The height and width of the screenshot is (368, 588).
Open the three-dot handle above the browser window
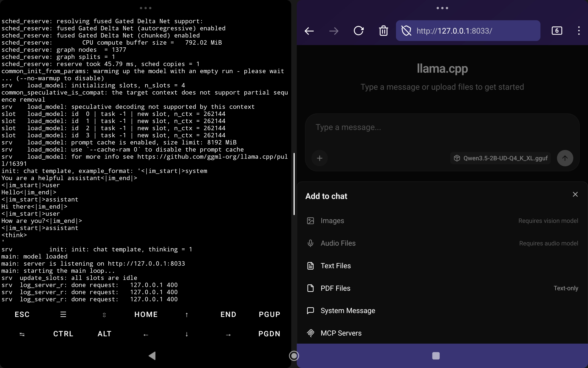tap(442, 8)
